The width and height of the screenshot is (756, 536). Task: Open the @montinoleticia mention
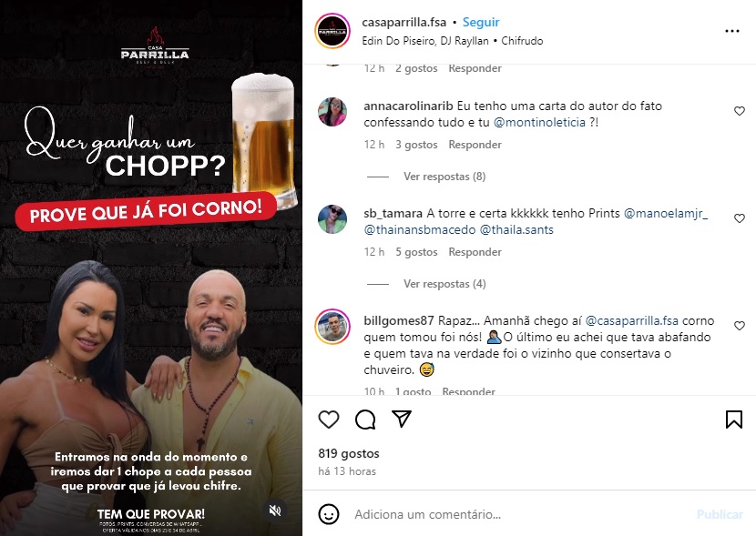[x=539, y=122]
